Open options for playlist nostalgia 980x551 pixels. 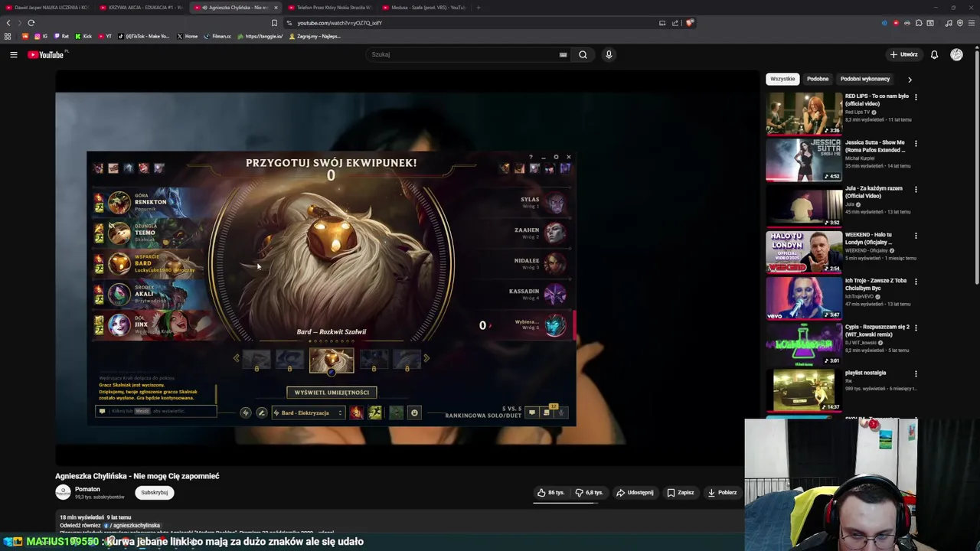[x=916, y=373]
